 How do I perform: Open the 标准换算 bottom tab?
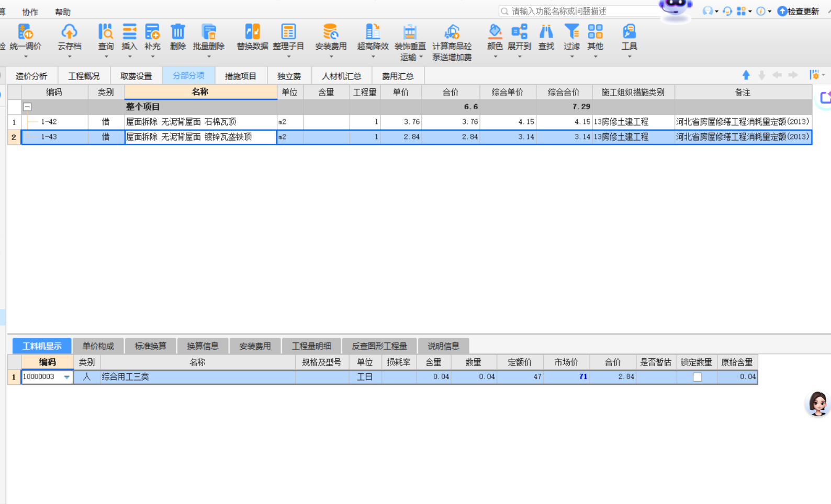(x=151, y=346)
